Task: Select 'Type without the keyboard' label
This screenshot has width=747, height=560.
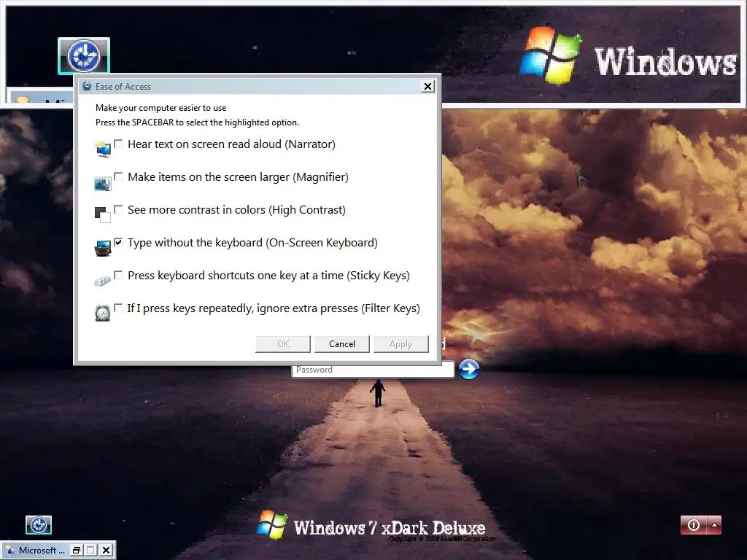Action: pos(195,243)
